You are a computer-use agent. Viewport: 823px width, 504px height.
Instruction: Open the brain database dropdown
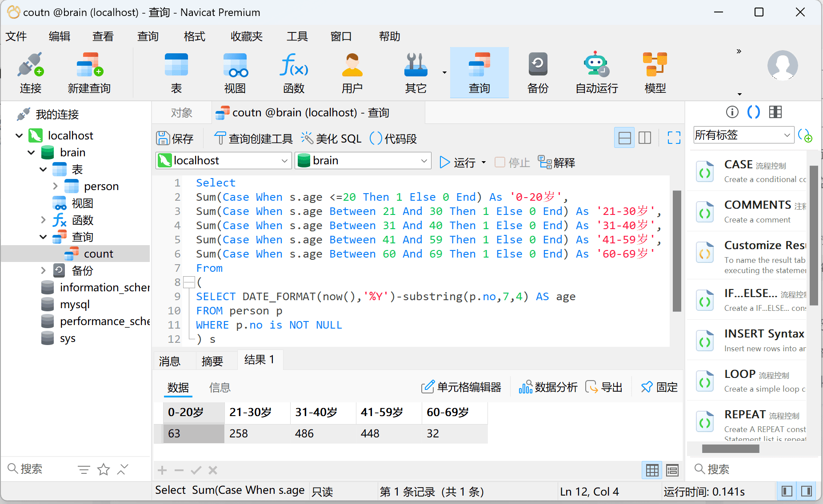pos(363,161)
